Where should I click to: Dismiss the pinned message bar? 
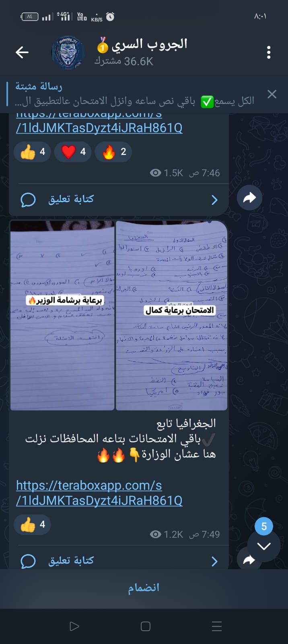click(272, 94)
